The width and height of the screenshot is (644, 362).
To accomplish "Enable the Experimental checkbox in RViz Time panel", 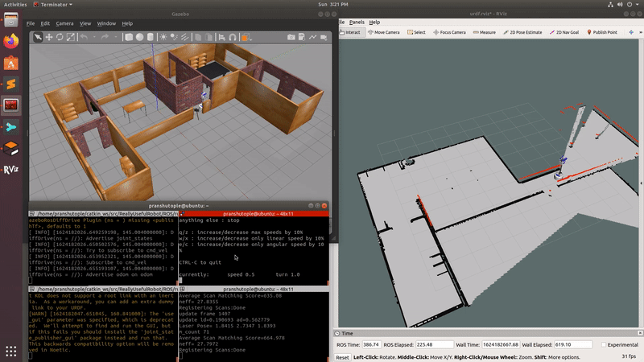I will click(603, 345).
